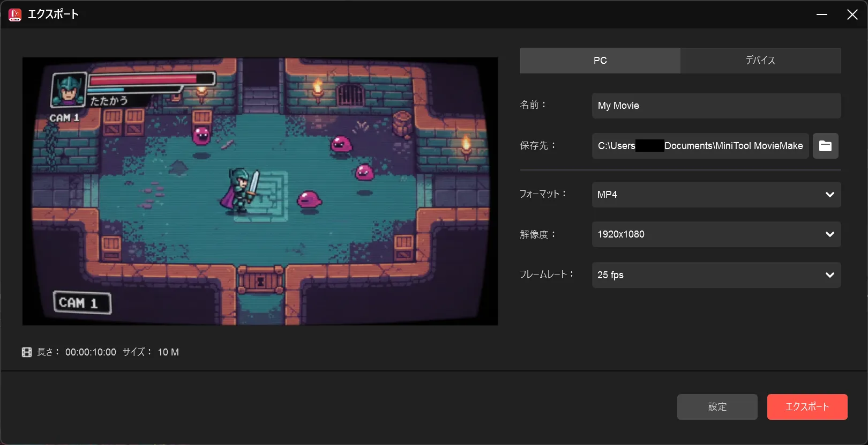Click the 保存先： label
Image resolution: width=868 pixels, height=445 pixels.
pyautogui.click(x=538, y=146)
